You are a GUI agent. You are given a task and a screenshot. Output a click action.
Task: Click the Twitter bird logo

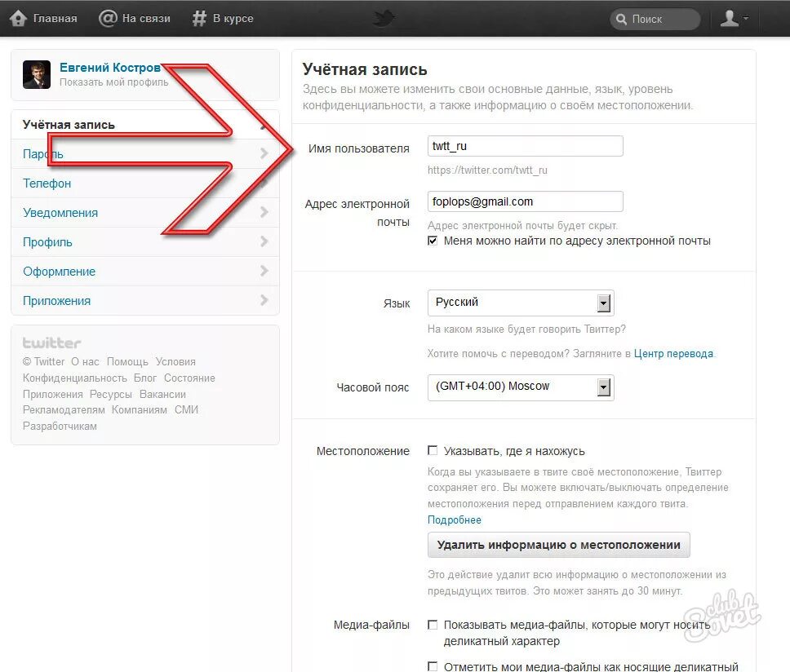point(384,19)
